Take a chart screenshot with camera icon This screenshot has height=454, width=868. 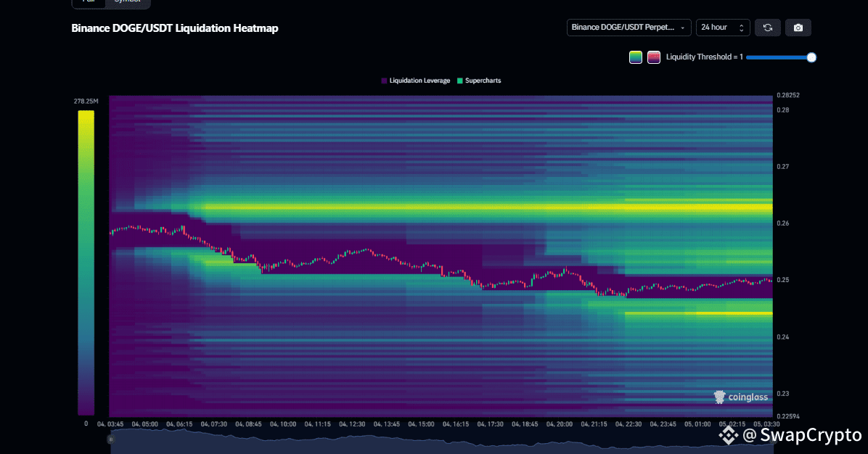pyautogui.click(x=798, y=28)
